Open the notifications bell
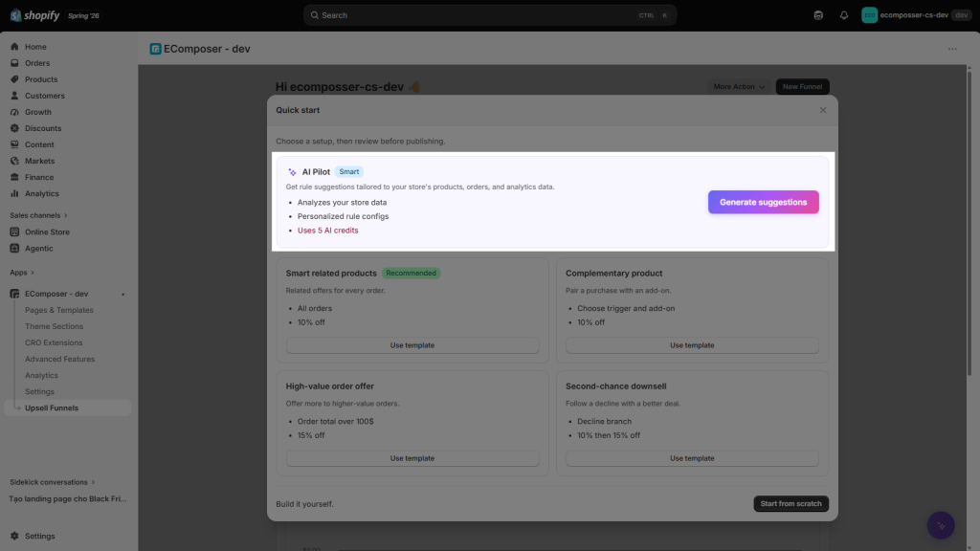 pos(844,15)
